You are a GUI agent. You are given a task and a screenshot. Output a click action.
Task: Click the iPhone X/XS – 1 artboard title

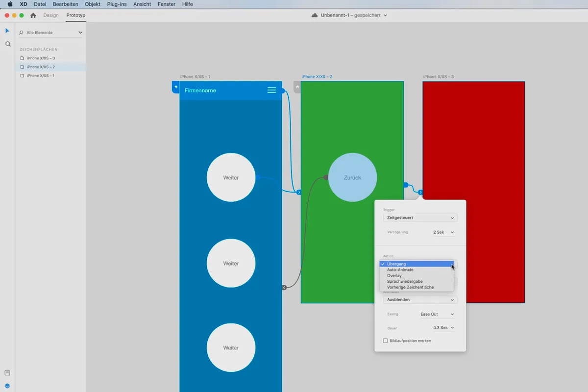click(x=195, y=77)
